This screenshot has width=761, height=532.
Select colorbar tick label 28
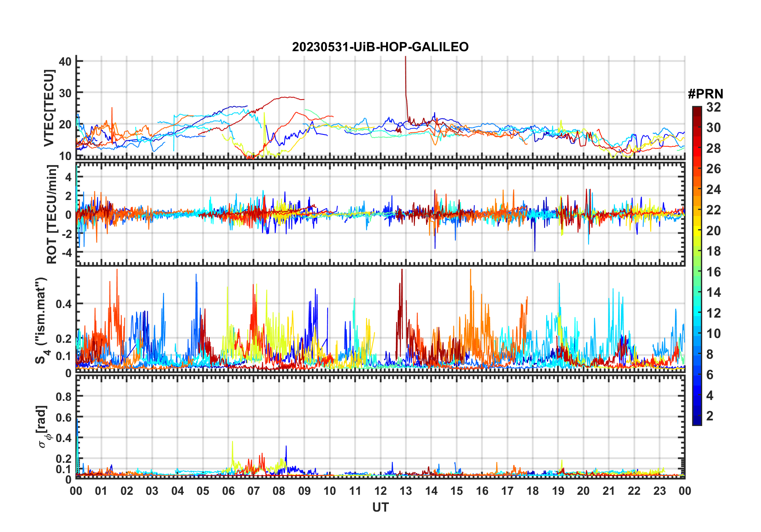(x=713, y=148)
